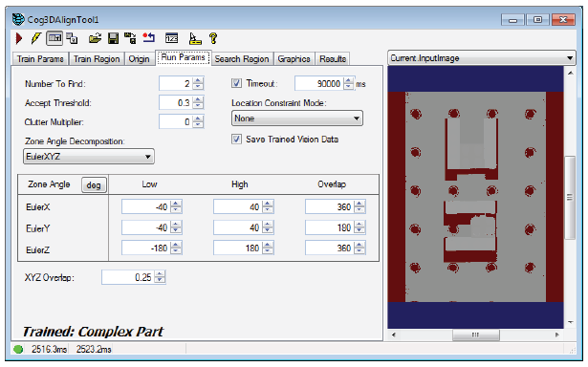Click the Clutter Multiplier spinner arrows

(x=198, y=121)
